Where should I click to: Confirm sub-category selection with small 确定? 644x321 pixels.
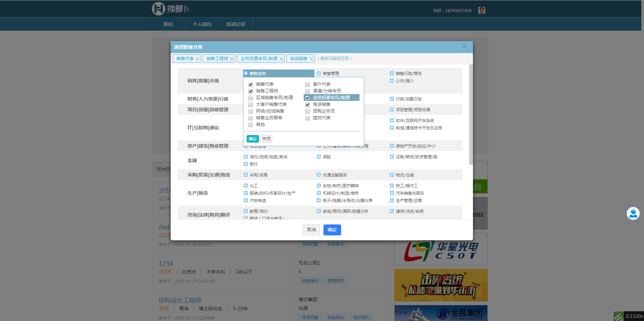253,139
